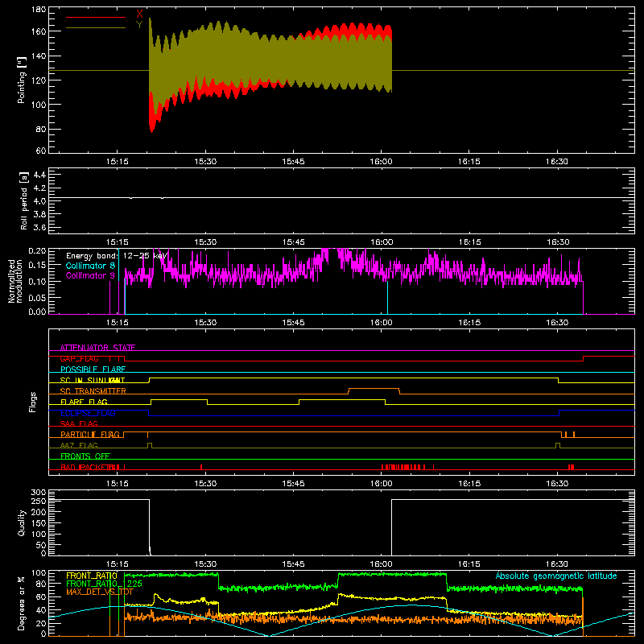644x644 pixels.
Task: Click the 20 tick on Degrees axis
Action: coord(41,623)
